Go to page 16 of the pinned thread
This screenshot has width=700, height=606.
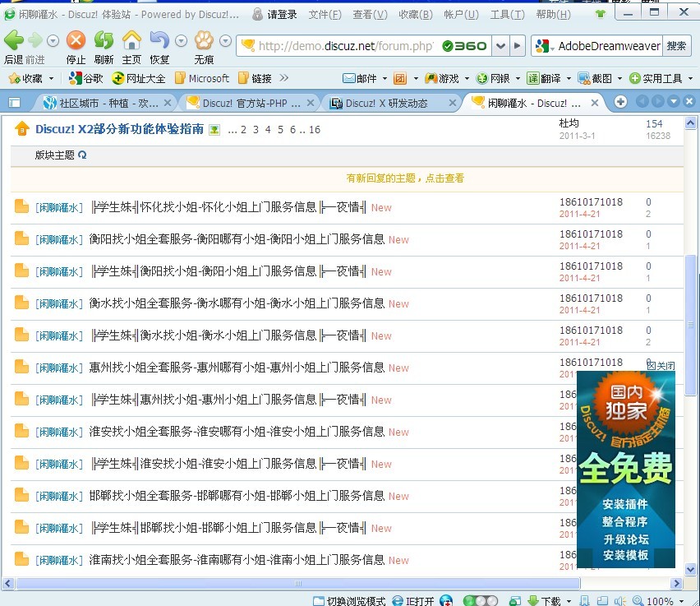(315, 130)
